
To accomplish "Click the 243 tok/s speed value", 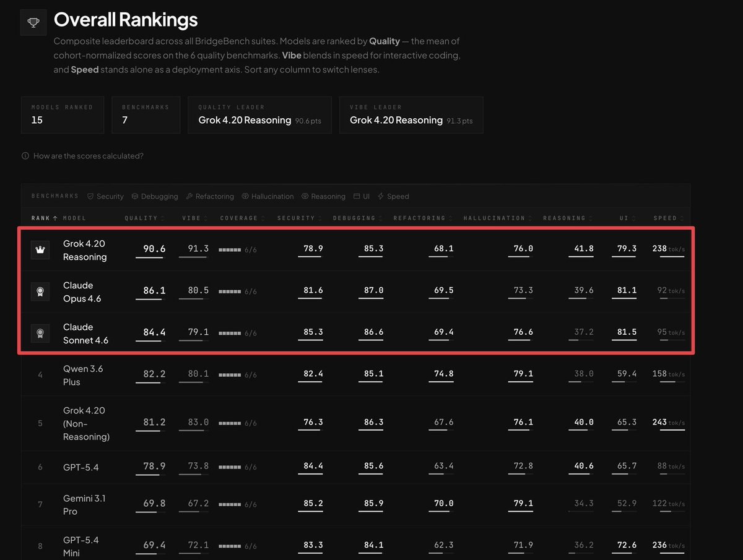I will pyautogui.click(x=668, y=422).
